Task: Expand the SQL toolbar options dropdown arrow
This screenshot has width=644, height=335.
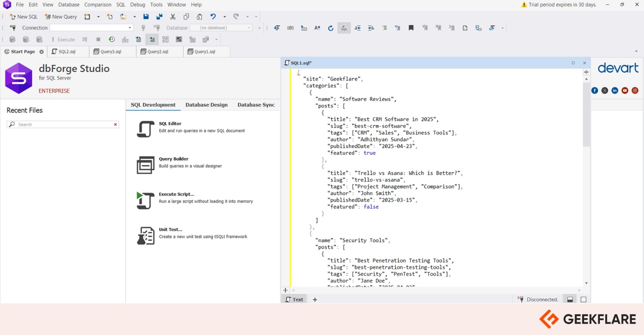Action: [503, 28]
